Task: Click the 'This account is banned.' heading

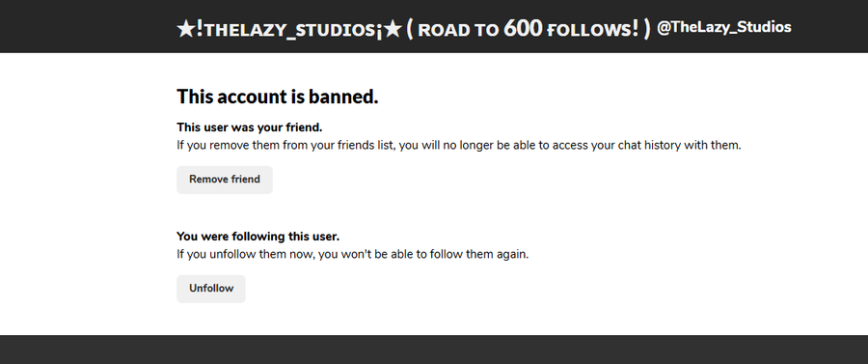Action: [x=278, y=97]
